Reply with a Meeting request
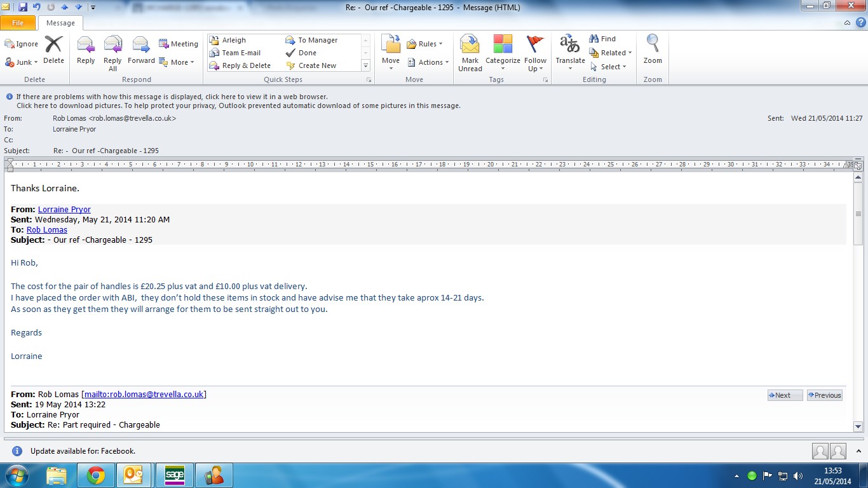The width and height of the screenshot is (868, 488). pyautogui.click(x=179, y=44)
